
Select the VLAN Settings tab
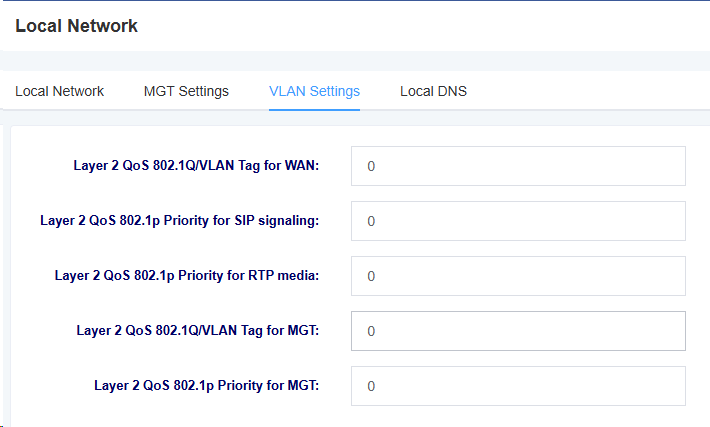click(x=314, y=91)
